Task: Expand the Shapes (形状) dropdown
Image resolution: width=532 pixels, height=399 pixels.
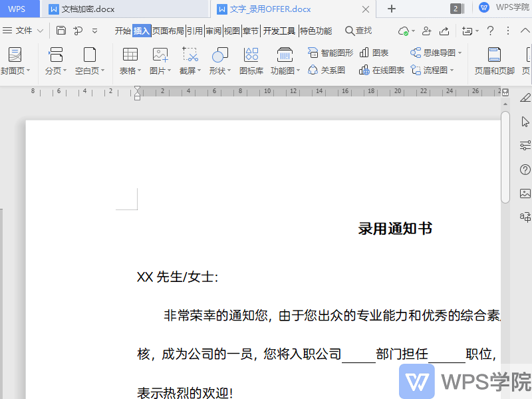Action: coord(229,70)
